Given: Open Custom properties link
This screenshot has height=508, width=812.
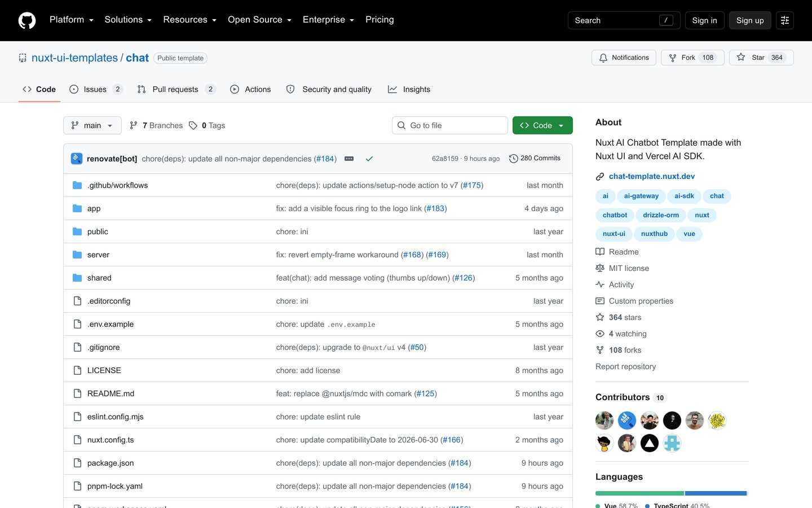Looking at the screenshot, I should 641,301.
